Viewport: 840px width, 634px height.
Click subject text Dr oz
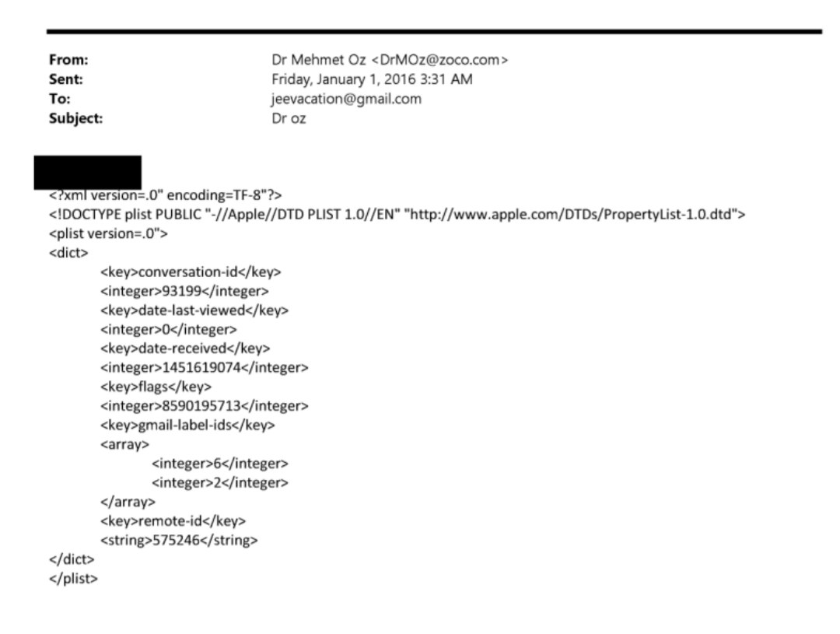tap(289, 118)
